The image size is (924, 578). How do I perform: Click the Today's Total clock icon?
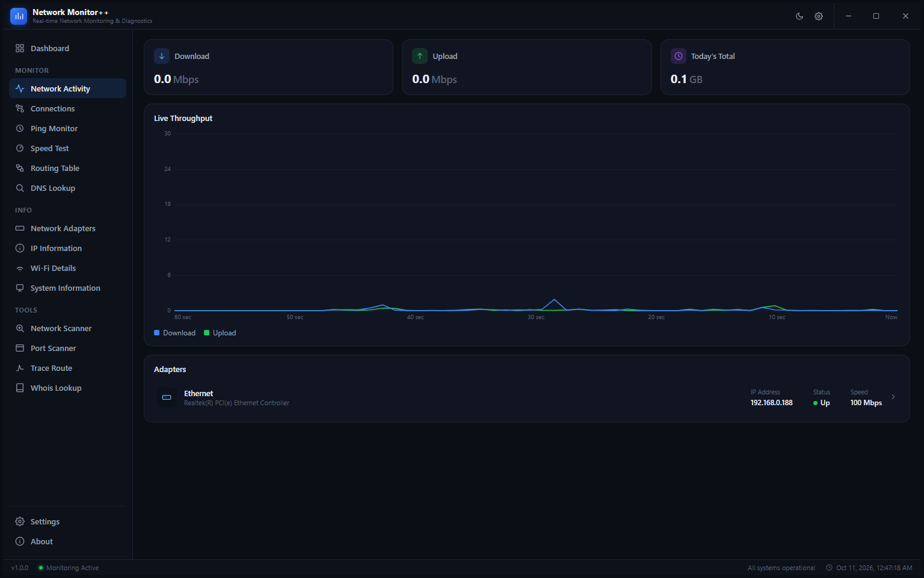pyautogui.click(x=679, y=56)
